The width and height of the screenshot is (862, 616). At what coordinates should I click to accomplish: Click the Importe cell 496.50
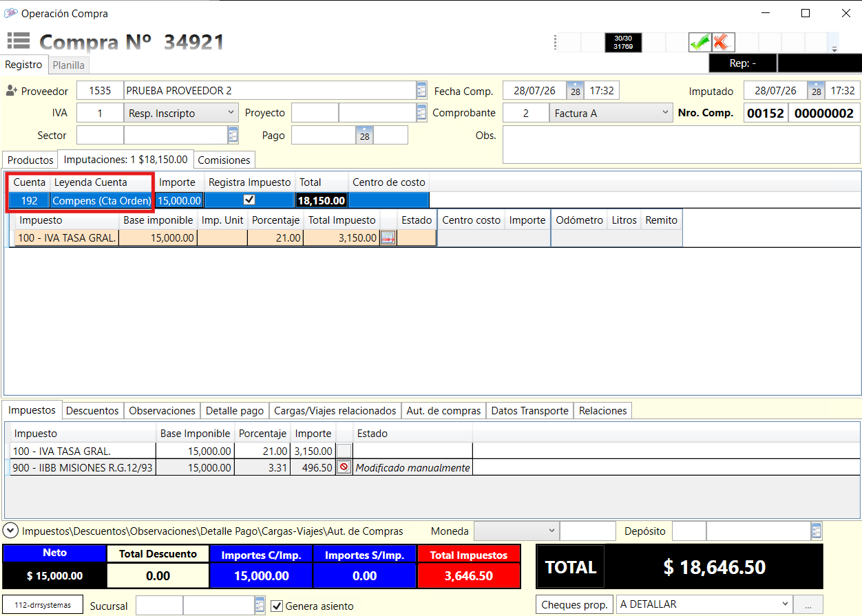click(x=313, y=467)
